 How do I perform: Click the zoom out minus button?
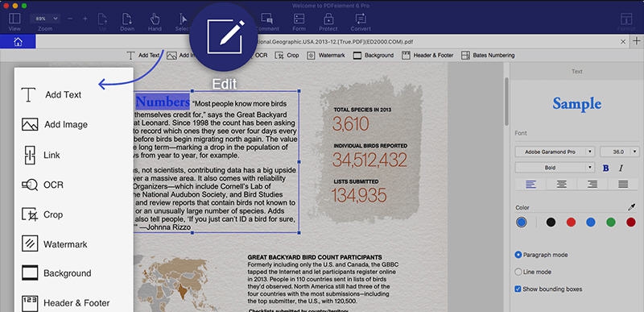70,19
